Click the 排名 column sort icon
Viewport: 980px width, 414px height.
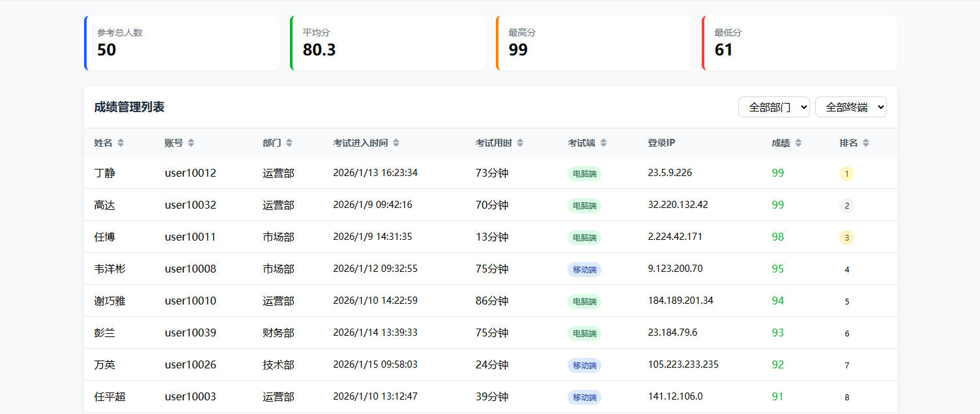tap(866, 143)
